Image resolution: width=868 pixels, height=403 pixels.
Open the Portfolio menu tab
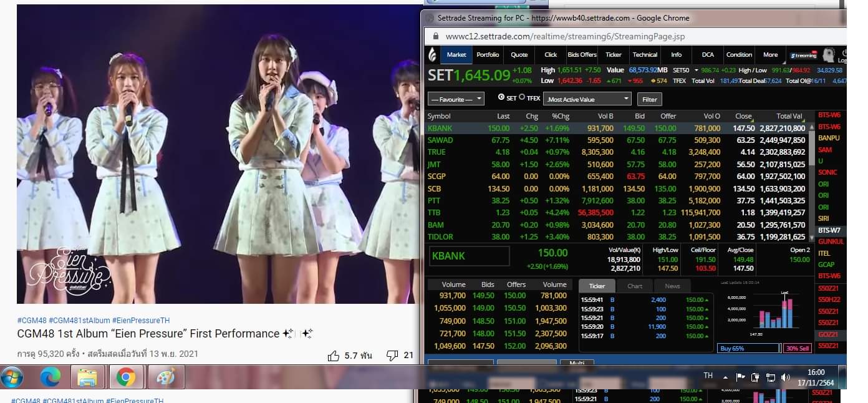[x=488, y=55]
